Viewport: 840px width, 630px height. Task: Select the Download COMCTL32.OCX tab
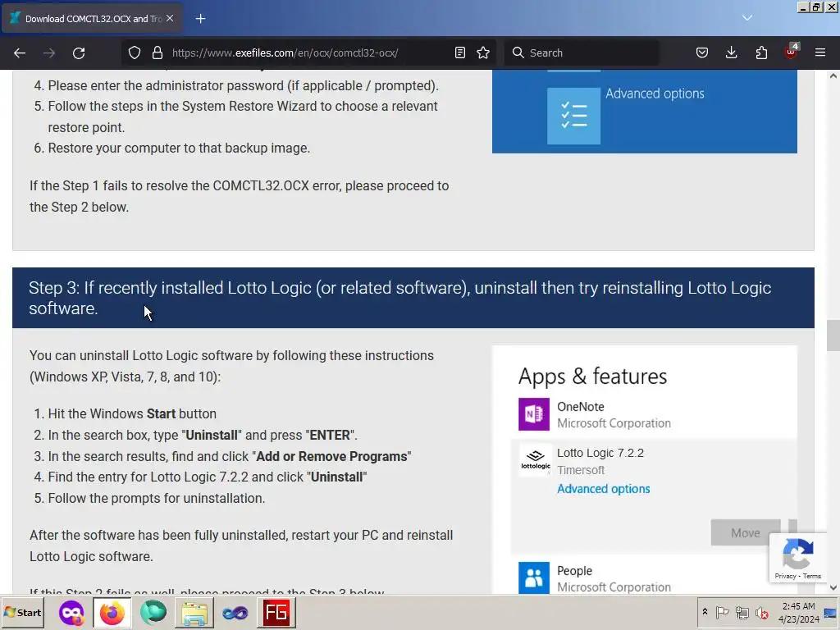pyautogui.click(x=92, y=19)
